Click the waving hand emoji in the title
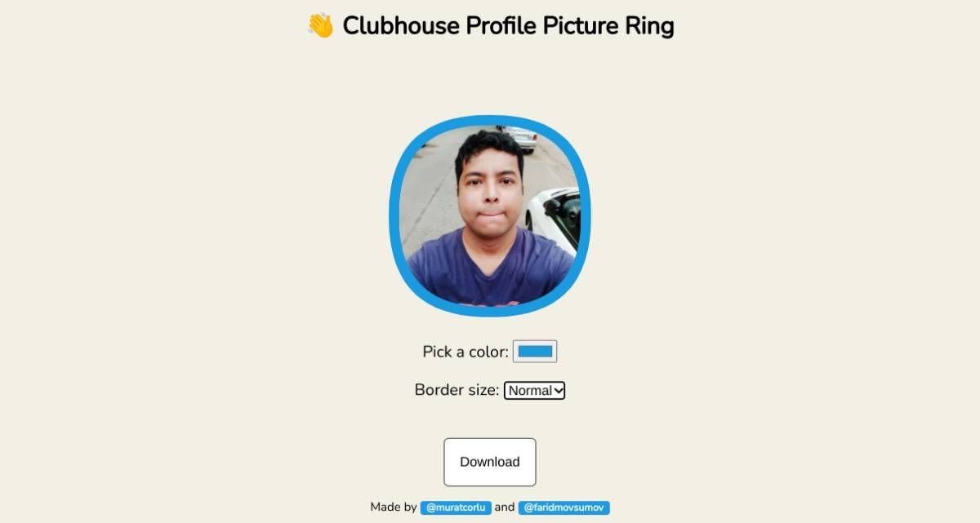 pyautogui.click(x=321, y=26)
